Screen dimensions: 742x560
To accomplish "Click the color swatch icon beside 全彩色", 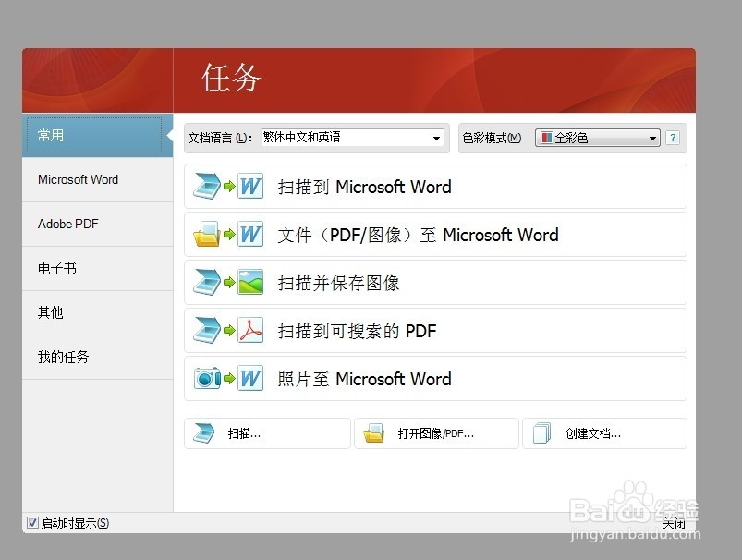I will coord(546,138).
